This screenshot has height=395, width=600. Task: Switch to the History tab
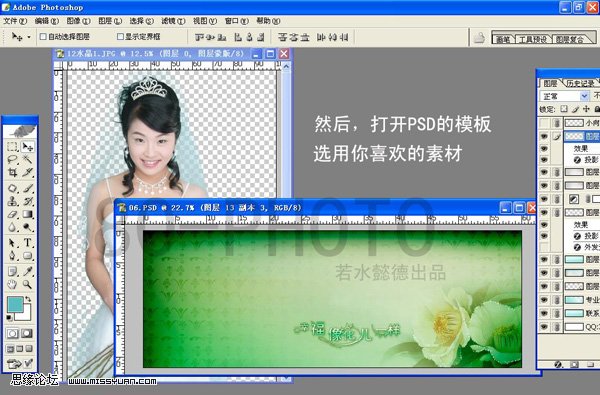(579, 83)
